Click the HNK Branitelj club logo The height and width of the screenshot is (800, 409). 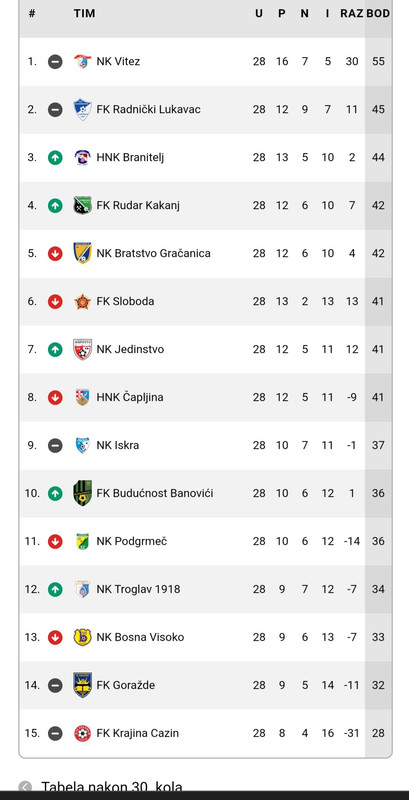point(82,158)
